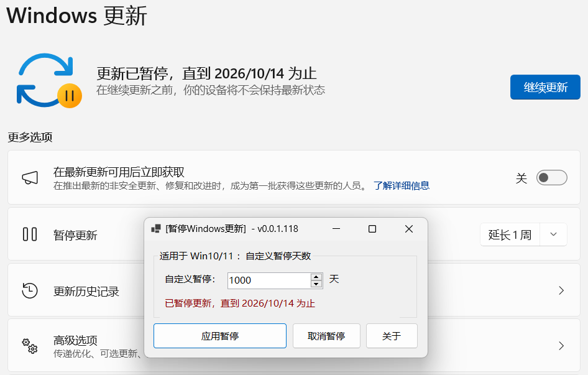The height and width of the screenshot is (375, 588).
Task: Increase pause days with the up spinner arrow
Action: 316,277
